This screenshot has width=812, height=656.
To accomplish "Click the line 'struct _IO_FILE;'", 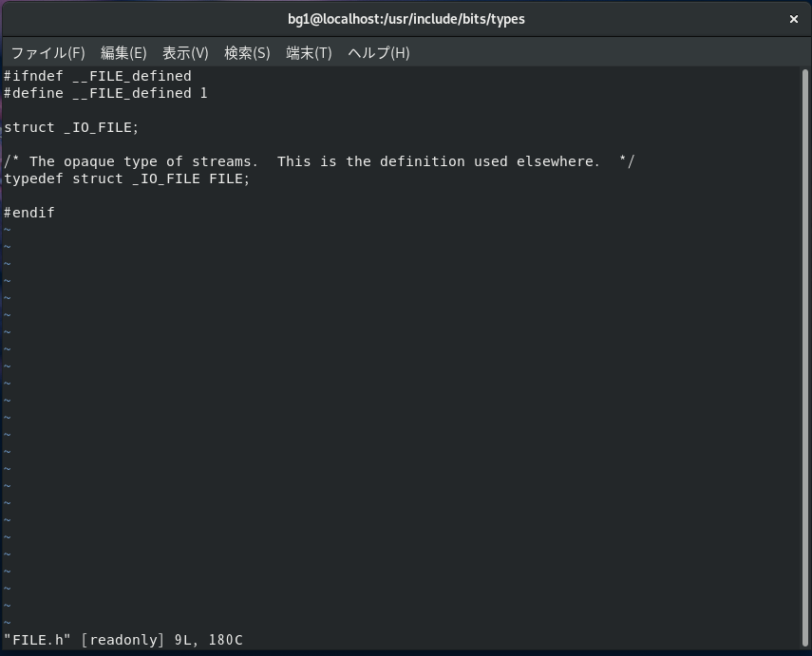I will click(71, 127).
